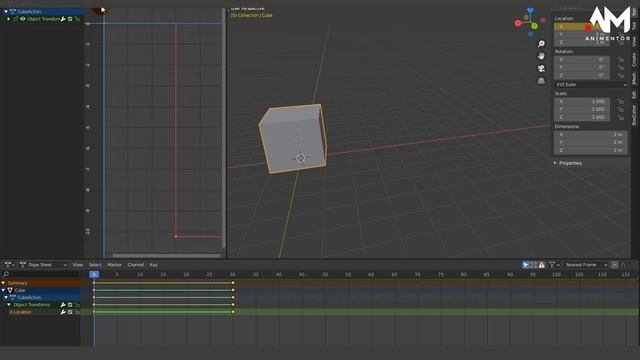Click the Graph Editor horizontal scrollbar
The height and width of the screenshot is (360, 640).
(x=166, y=256)
